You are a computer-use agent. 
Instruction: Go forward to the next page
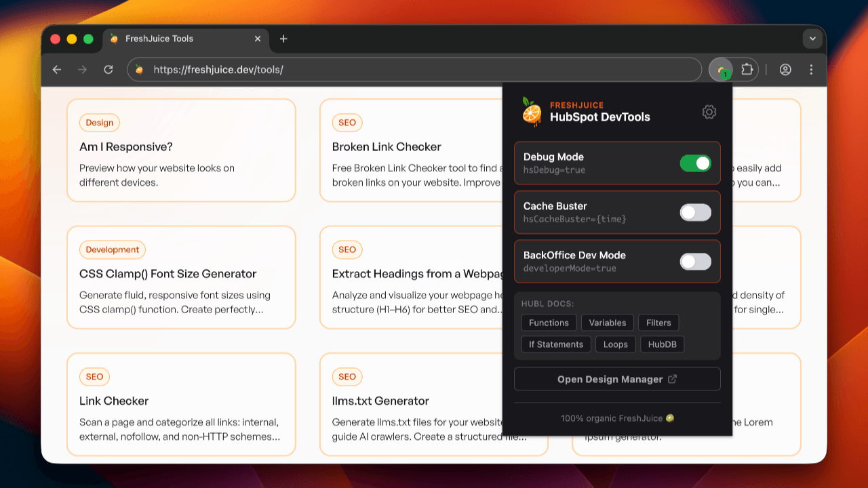82,69
